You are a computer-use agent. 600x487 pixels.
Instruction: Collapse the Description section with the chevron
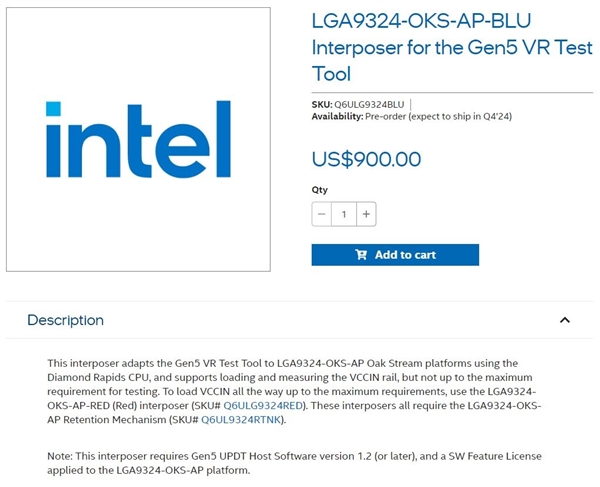click(565, 320)
